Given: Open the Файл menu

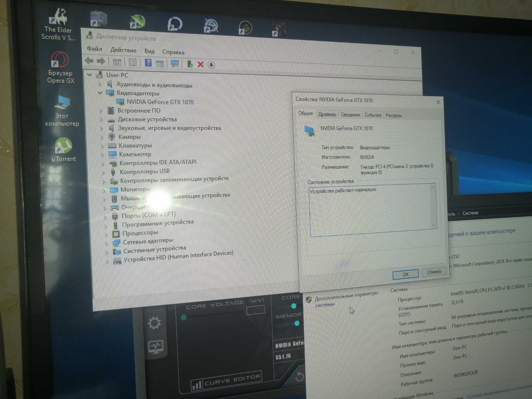Looking at the screenshot, I should (x=94, y=49).
